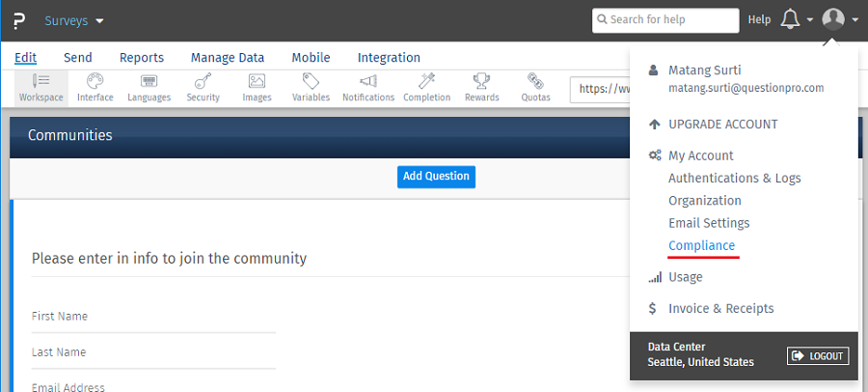
Task: Select the Variables tag icon
Action: (311, 87)
